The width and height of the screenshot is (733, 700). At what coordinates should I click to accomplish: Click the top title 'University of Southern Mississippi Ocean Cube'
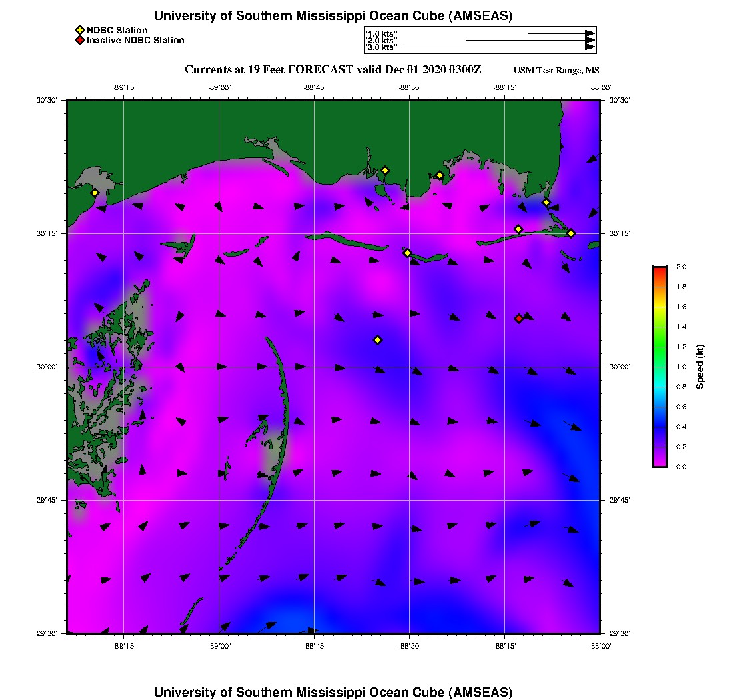(x=333, y=16)
